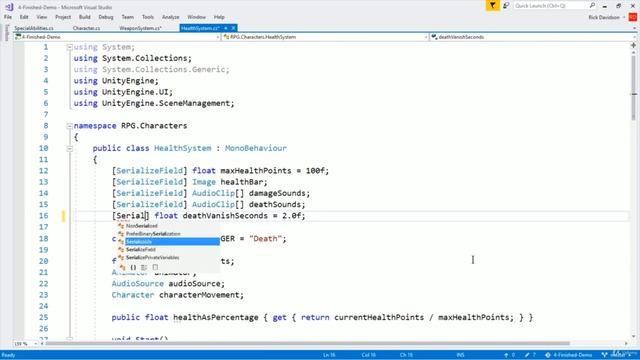Click the pending changes pencil in status bar
The width and height of the screenshot is (640, 360).
click(530, 355)
